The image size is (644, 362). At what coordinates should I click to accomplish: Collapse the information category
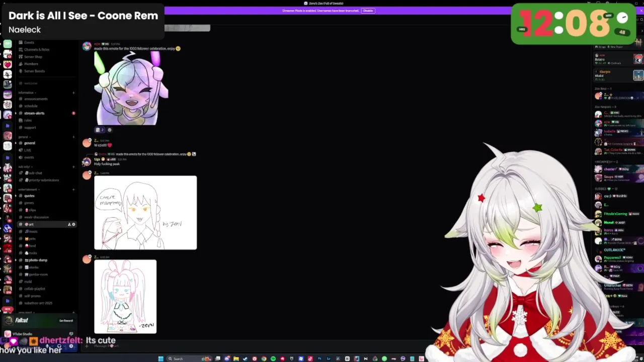pos(26,93)
